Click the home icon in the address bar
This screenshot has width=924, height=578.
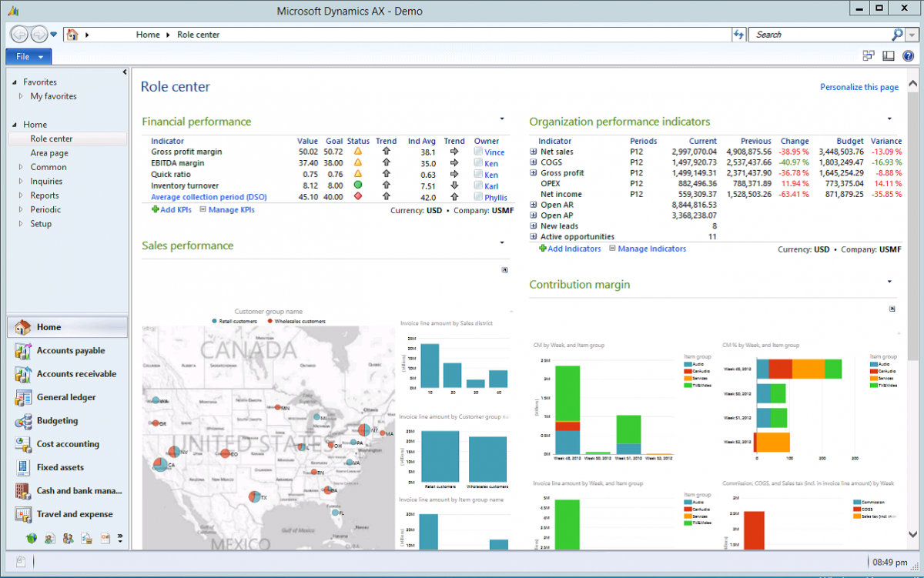(73, 35)
